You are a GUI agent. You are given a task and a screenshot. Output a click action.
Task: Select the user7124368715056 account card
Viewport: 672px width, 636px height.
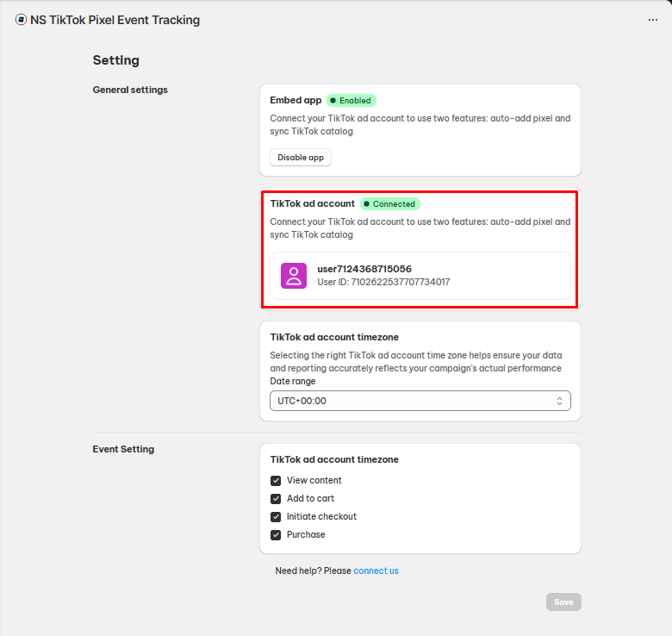click(x=420, y=276)
